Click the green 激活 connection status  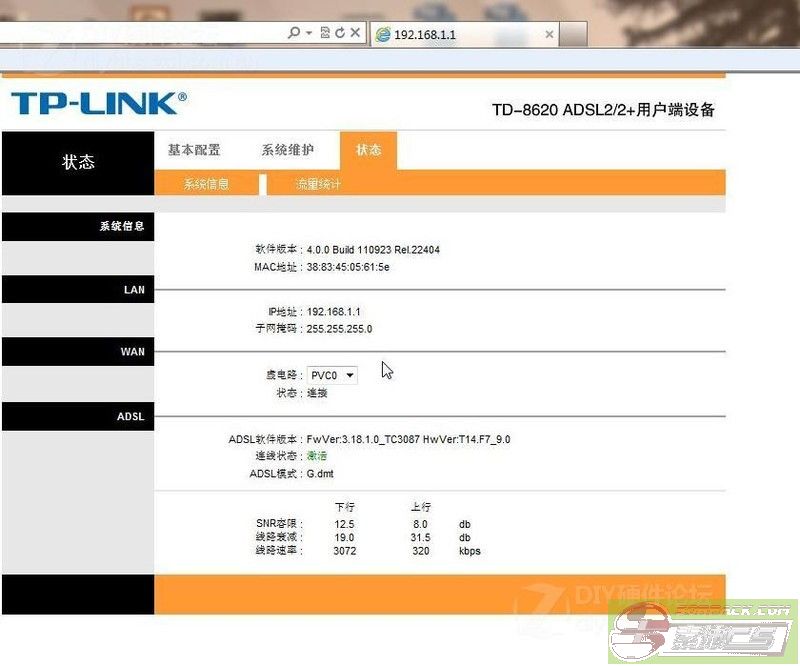click(x=317, y=456)
